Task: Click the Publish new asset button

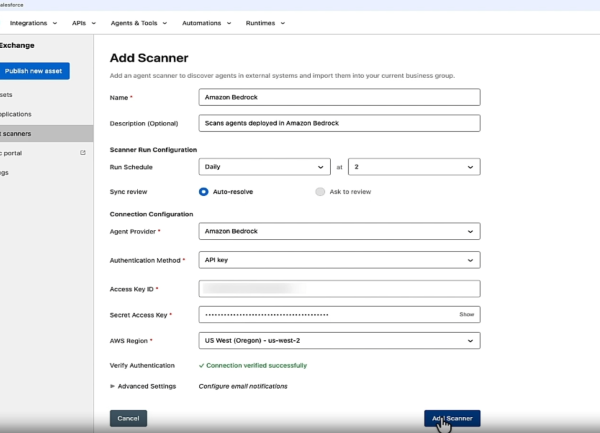Action: coord(34,71)
